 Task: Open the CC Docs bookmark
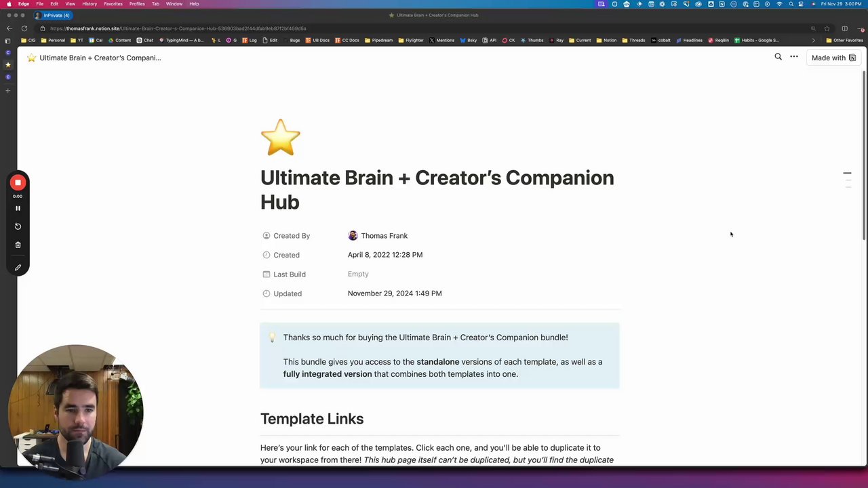pyautogui.click(x=347, y=40)
